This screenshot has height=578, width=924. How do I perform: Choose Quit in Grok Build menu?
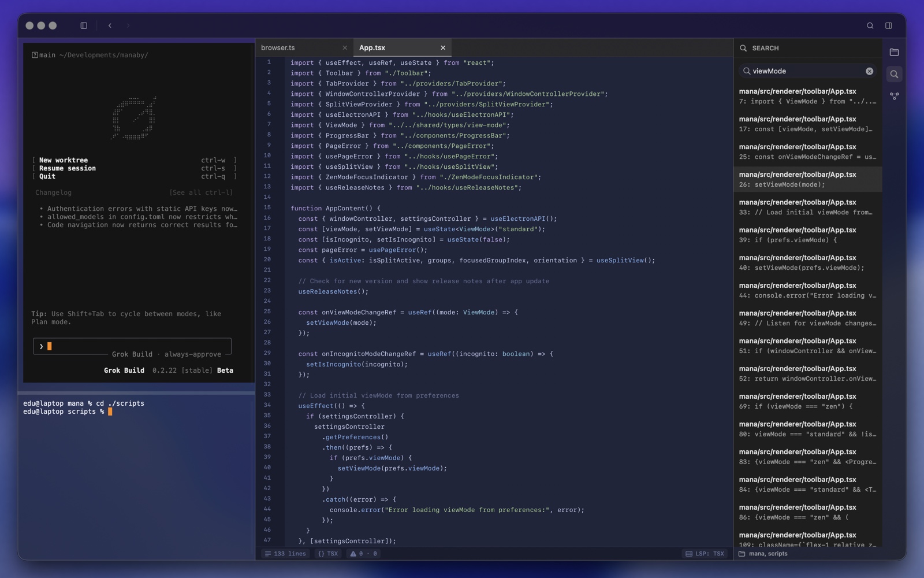(135, 176)
